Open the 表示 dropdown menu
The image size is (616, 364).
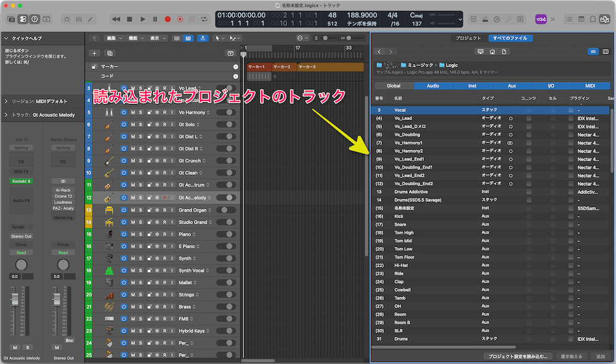pos(158,38)
